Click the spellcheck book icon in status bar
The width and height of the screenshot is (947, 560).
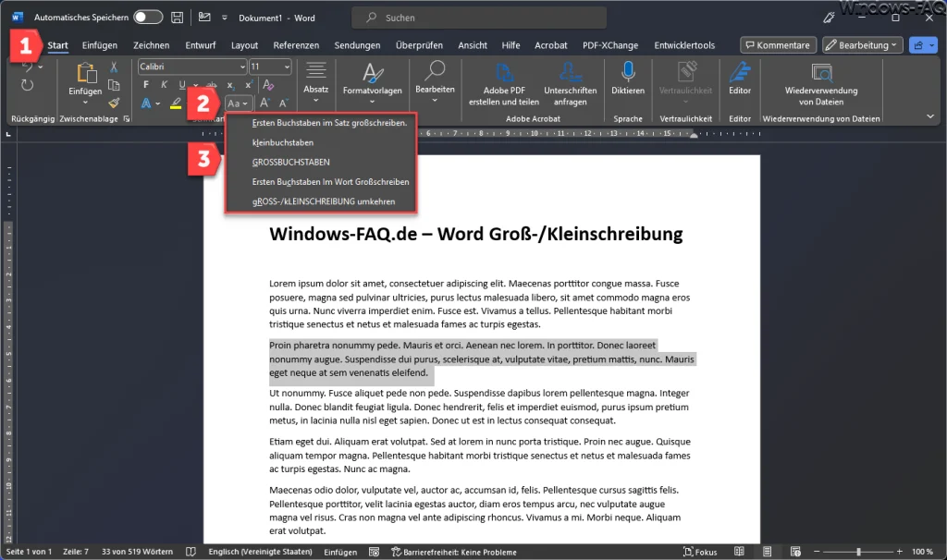point(191,552)
